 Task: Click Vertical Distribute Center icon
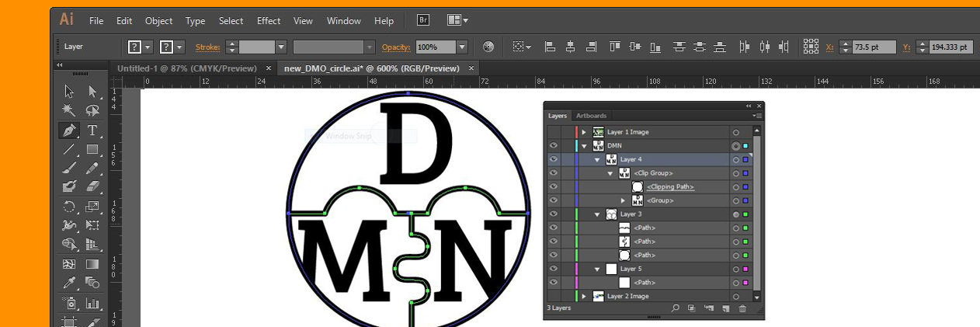tap(700, 47)
